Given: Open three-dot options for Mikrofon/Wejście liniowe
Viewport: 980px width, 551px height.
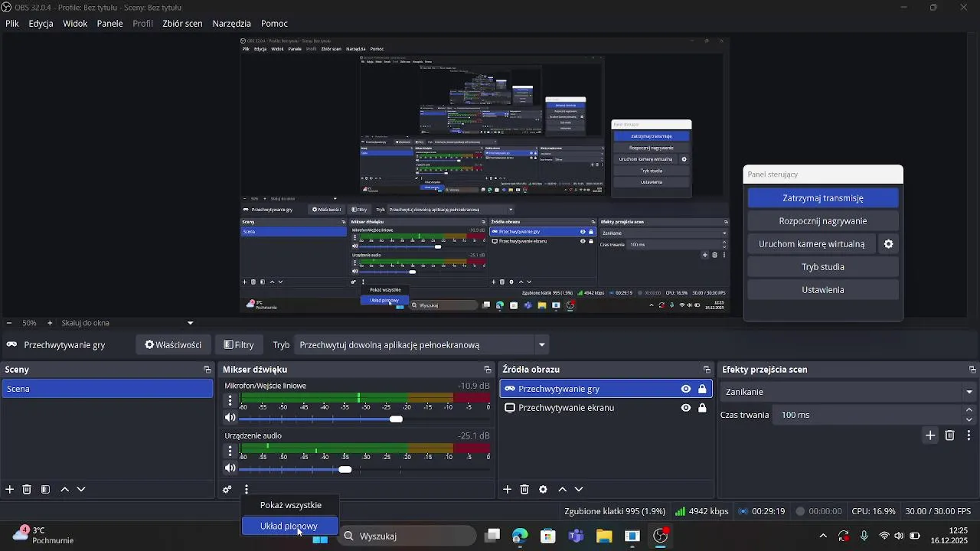Looking at the screenshot, I should 230,400.
